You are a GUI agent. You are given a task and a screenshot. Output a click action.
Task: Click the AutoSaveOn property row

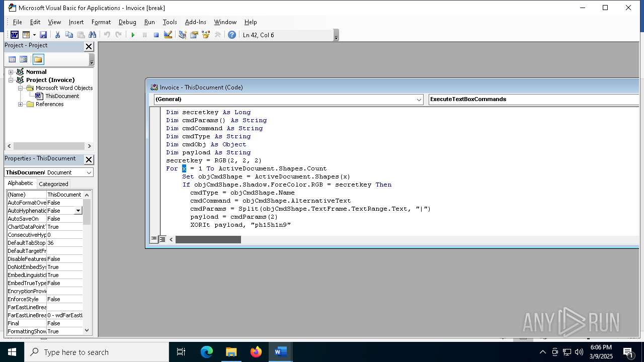point(44,219)
